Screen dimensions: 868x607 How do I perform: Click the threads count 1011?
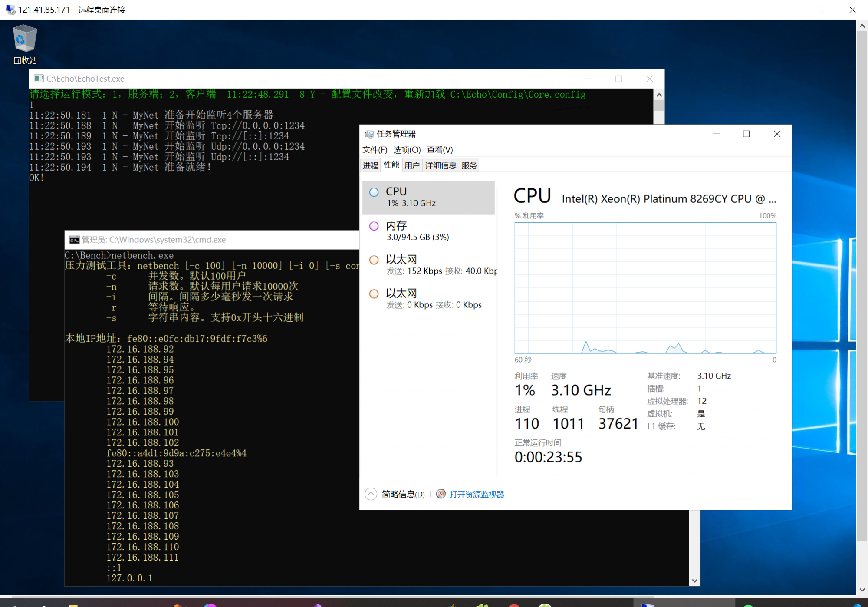568,423
